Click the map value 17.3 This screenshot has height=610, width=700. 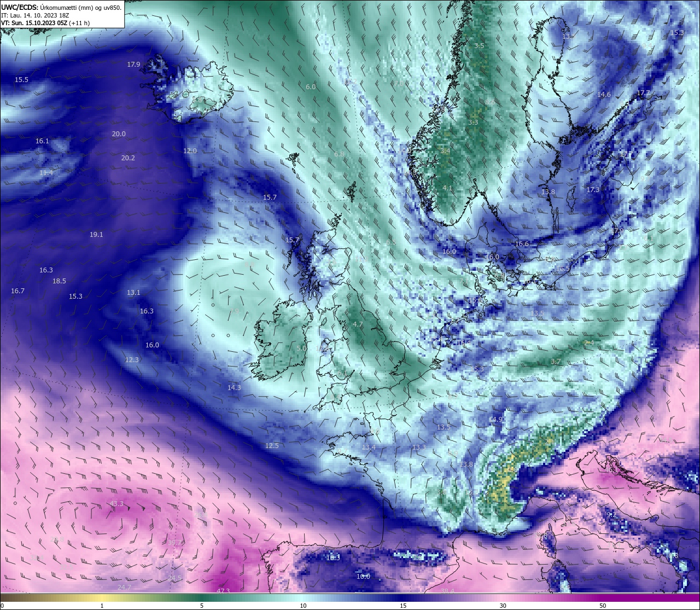(x=593, y=190)
